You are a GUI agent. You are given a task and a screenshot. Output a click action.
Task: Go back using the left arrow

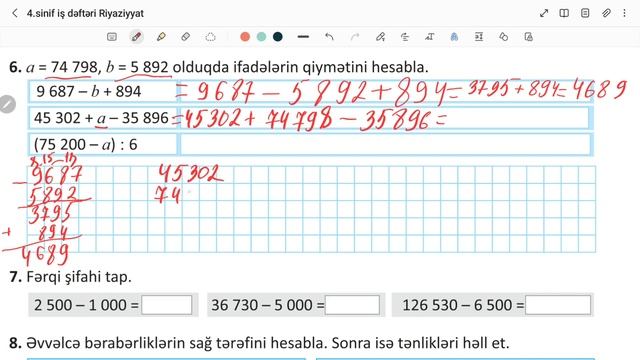(x=15, y=13)
